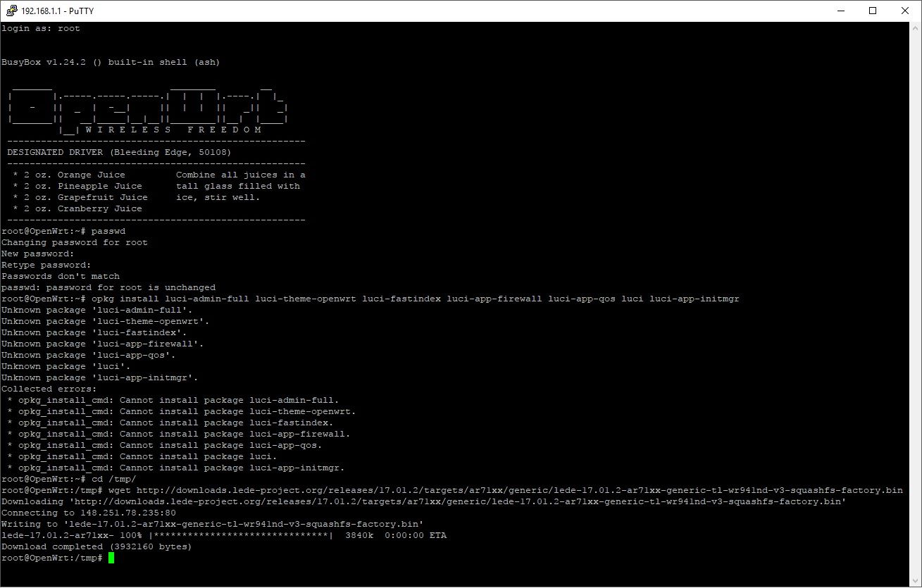Minimize the PuTTY window
The height and width of the screenshot is (588, 922).
click(x=841, y=11)
